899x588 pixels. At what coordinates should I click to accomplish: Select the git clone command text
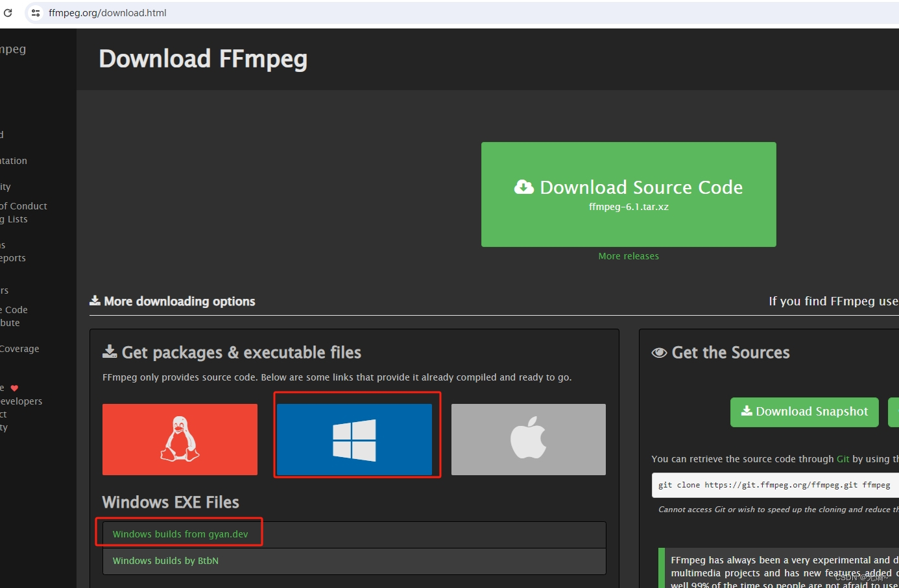(774, 485)
